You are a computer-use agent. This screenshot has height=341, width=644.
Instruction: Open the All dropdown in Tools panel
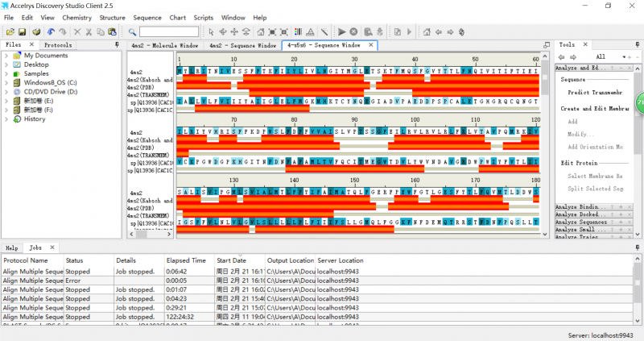tap(625, 56)
